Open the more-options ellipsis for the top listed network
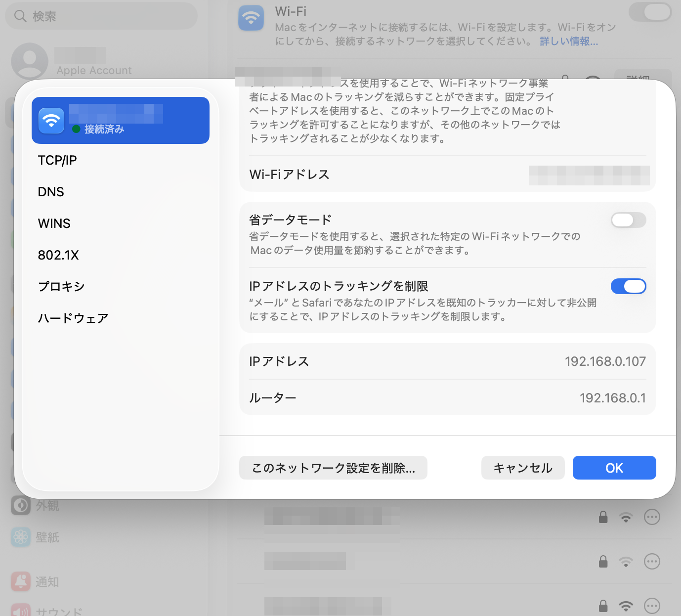This screenshot has width=681, height=616. point(652,517)
